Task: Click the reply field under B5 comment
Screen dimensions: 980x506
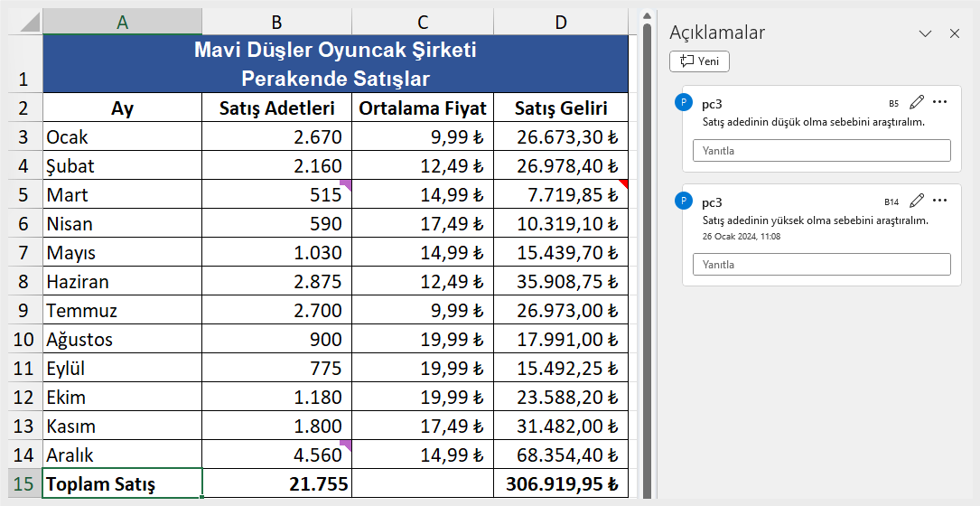Action: [x=821, y=151]
